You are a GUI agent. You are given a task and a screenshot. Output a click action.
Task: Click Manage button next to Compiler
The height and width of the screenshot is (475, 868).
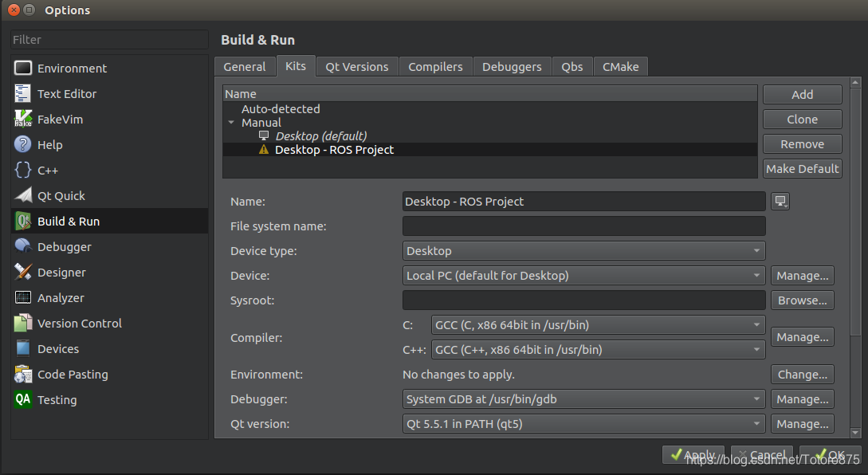tap(802, 336)
